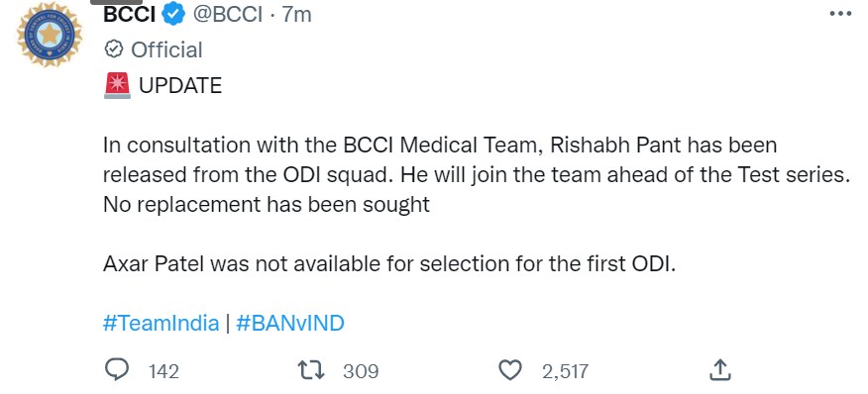868x394 pixels.
Task: Click the retweet arrows icon
Action: [311, 370]
